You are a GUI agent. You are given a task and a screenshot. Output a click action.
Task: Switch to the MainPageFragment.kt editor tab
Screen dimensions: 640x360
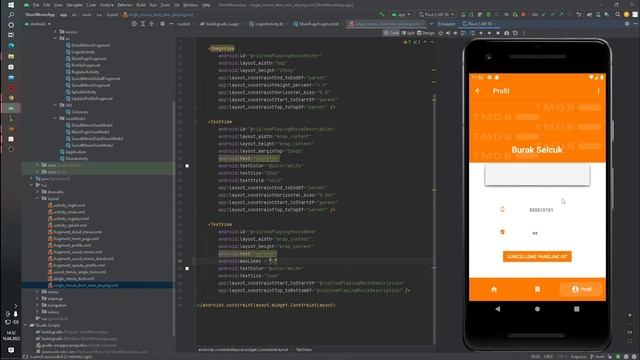[x=316, y=24]
